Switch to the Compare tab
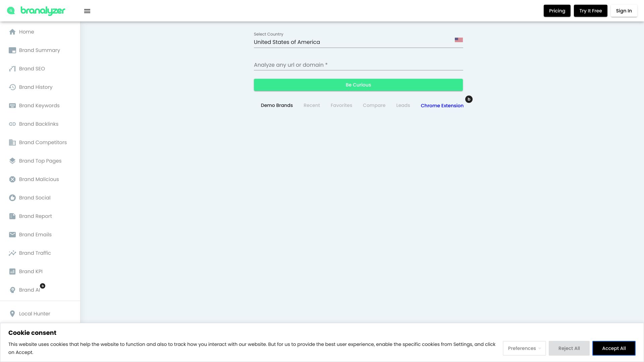 [374, 105]
